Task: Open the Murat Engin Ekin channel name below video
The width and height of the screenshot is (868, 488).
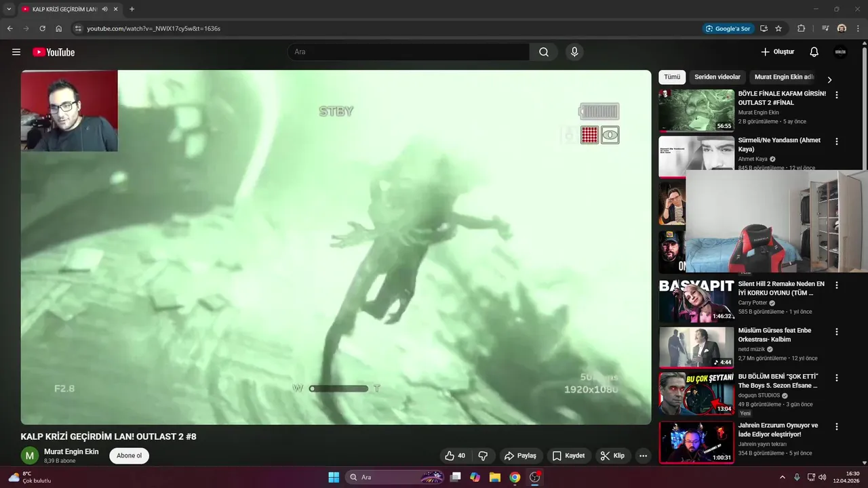Action: coord(71,451)
